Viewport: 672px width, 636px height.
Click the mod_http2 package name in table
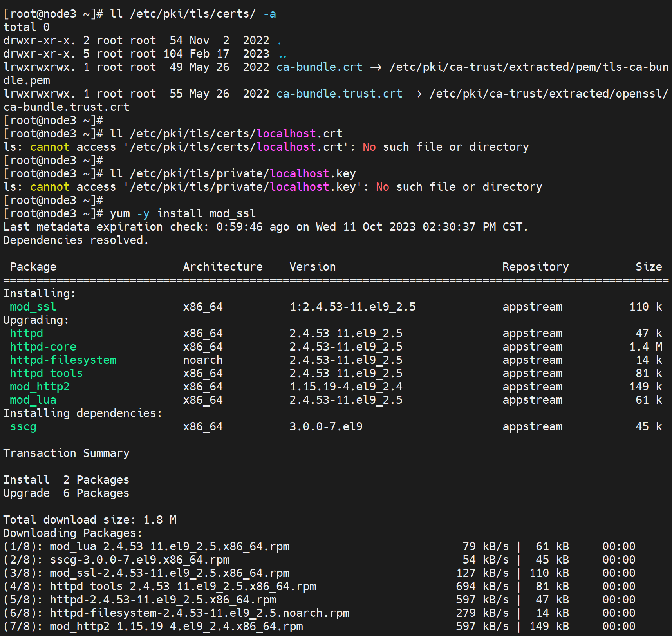(x=40, y=387)
